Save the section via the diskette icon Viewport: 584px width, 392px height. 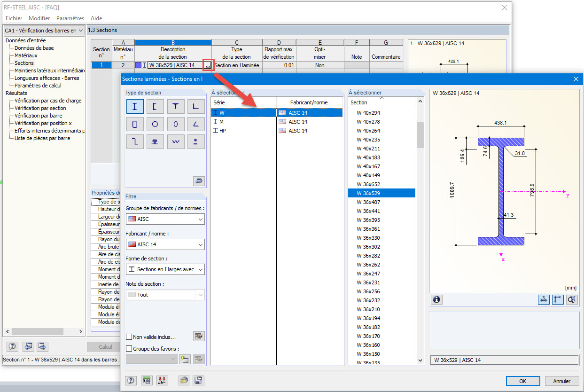tap(198, 380)
